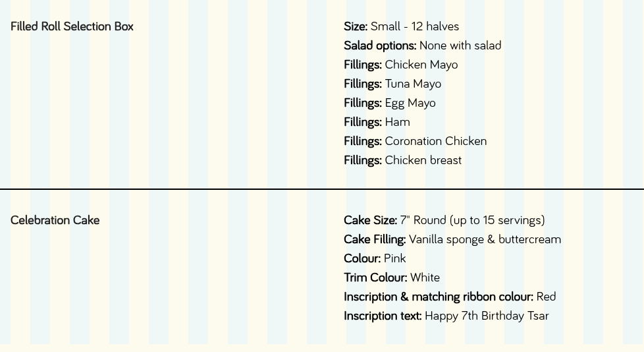Click the bold Inscription text label
Screen dimensions: 644x352
pos(383,316)
